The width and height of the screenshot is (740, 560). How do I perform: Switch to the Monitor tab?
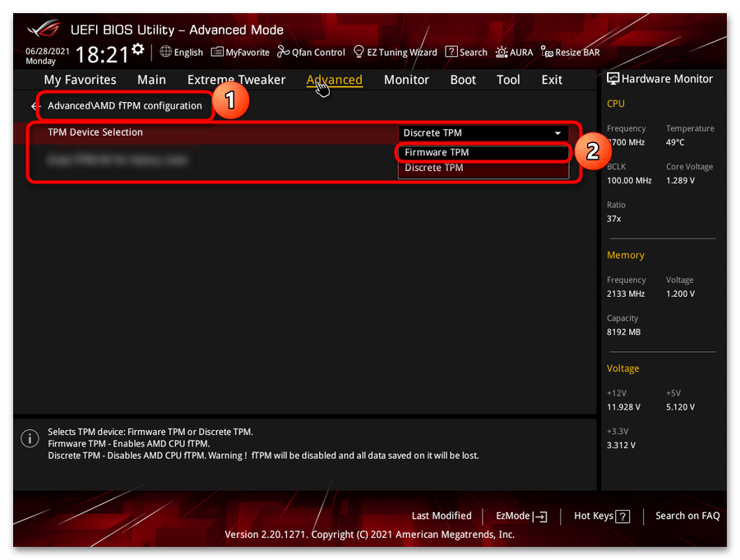[406, 80]
